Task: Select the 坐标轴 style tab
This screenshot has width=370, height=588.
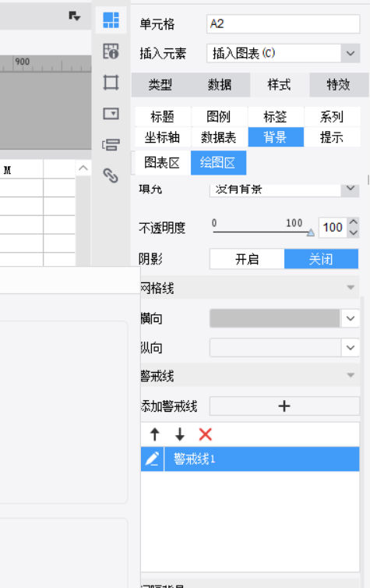Action: 163,137
